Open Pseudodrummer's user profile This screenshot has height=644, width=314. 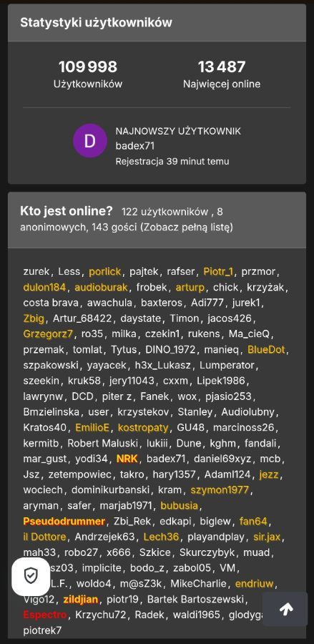pos(64,521)
